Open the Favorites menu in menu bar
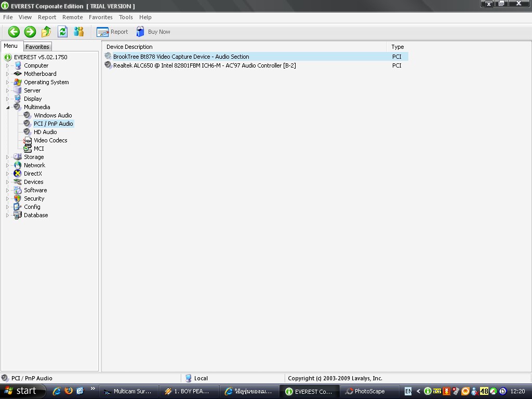The height and width of the screenshot is (399, 532). 101,17
